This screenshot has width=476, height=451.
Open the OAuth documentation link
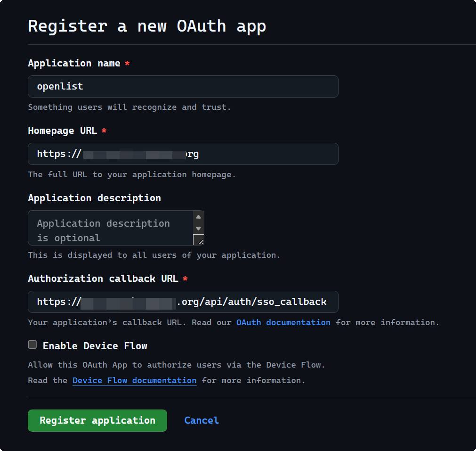282,322
